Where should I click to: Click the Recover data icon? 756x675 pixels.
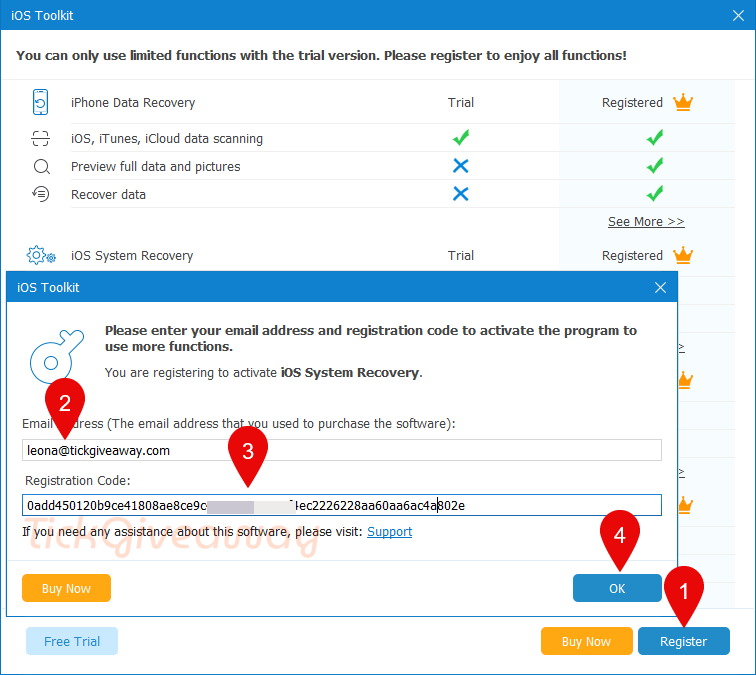(x=40, y=194)
